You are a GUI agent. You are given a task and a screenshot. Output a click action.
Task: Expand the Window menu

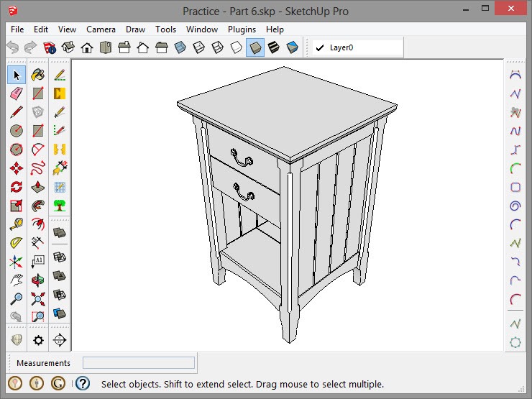click(201, 29)
